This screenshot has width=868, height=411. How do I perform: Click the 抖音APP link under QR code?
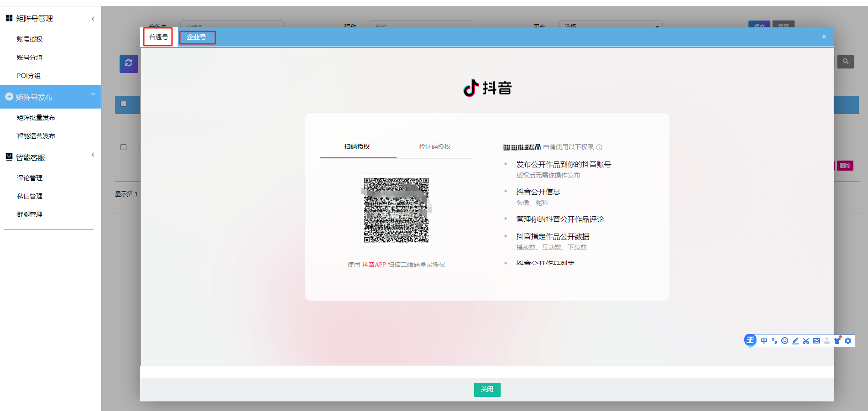(x=374, y=265)
